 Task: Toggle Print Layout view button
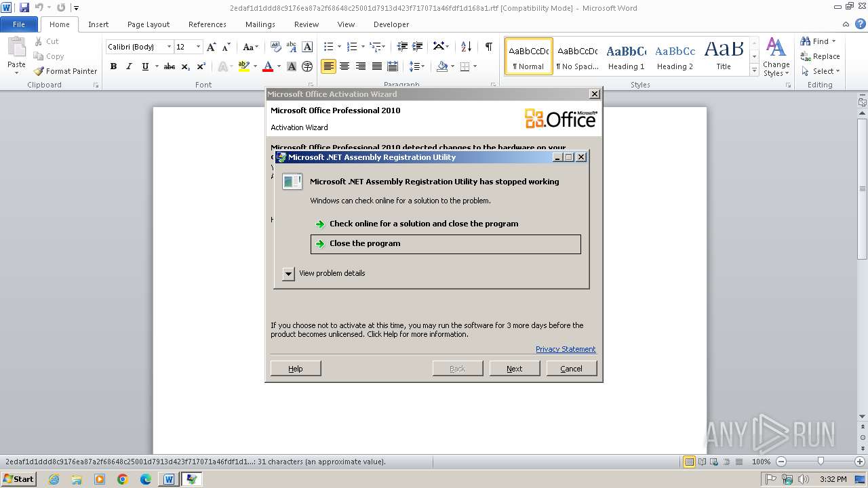[689, 462]
